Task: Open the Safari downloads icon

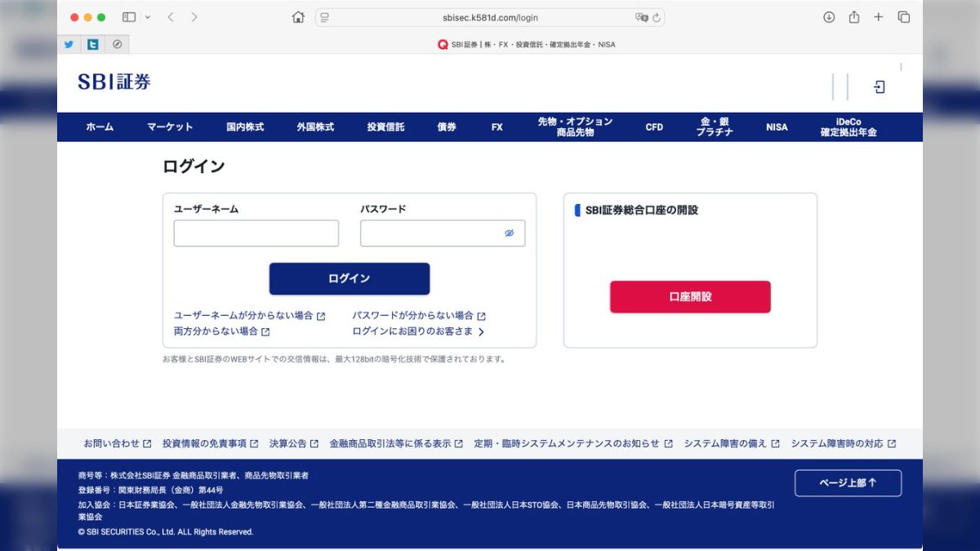Action: [x=829, y=17]
